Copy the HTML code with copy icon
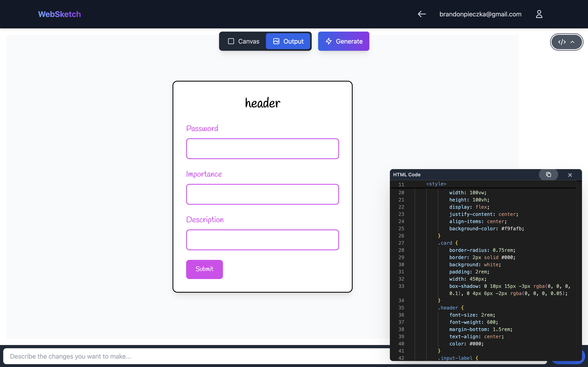The height and width of the screenshot is (367, 588). coord(548,175)
